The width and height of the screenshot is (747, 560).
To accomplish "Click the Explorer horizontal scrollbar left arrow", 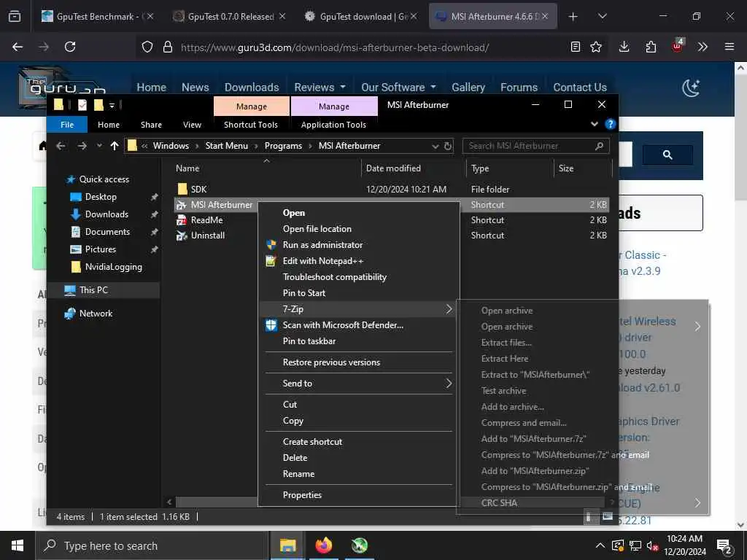I will tap(169, 502).
